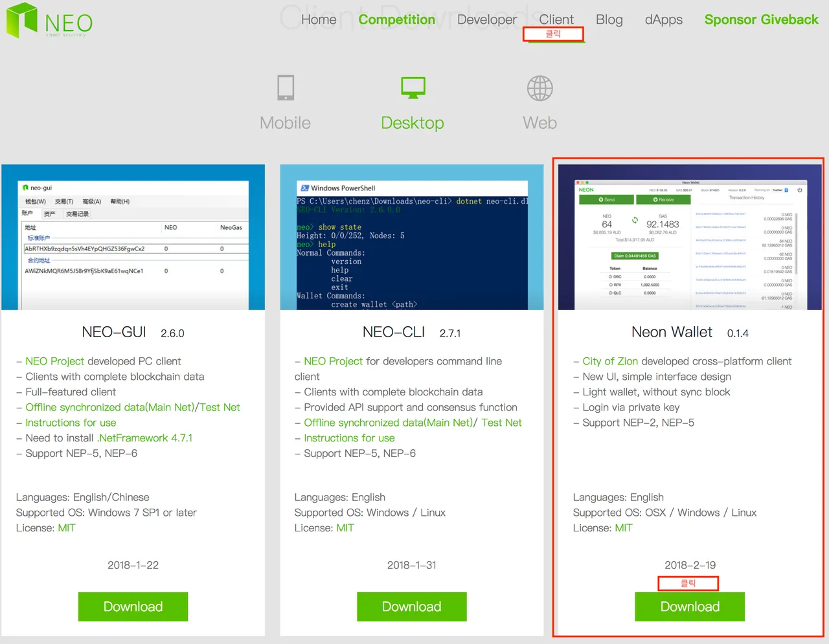
Task: Open Test Net link in NEO-GUI card
Action: pos(220,407)
